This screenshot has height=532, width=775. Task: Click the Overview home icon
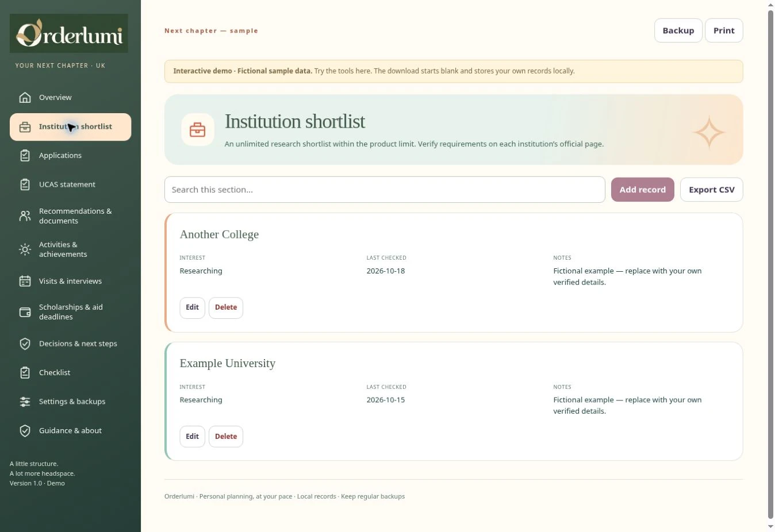[25, 98]
